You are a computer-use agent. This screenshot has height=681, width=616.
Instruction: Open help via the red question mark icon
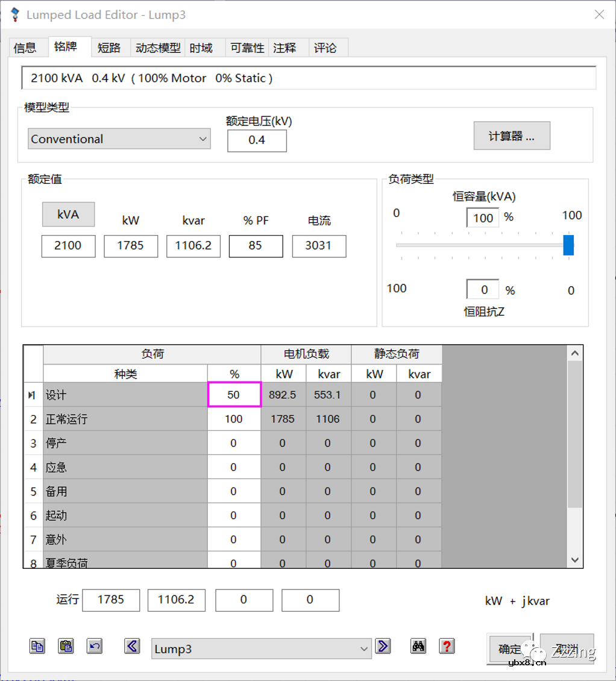pyautogui.click(x=445, y=646)
